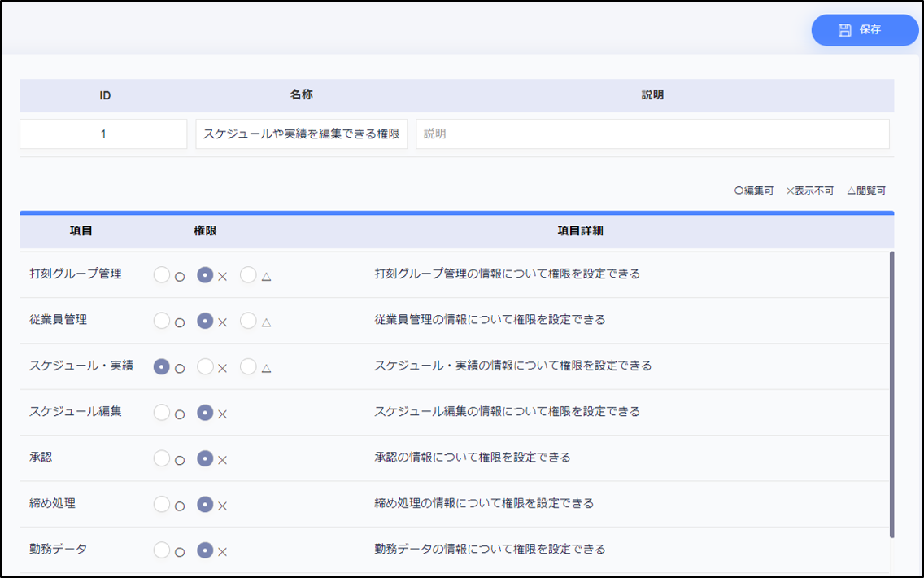Image resolution: width=924 pixels, height=578 pixels.
Task: Select ○ 編集可 for 締め処理
Action: point(162,504)
